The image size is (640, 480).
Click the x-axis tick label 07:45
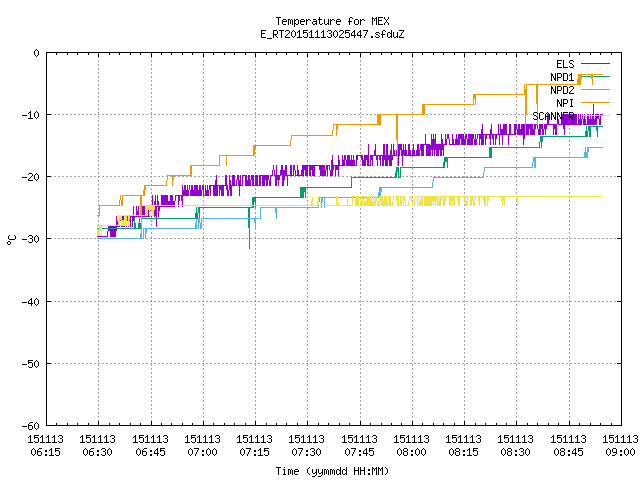(359, 452)
